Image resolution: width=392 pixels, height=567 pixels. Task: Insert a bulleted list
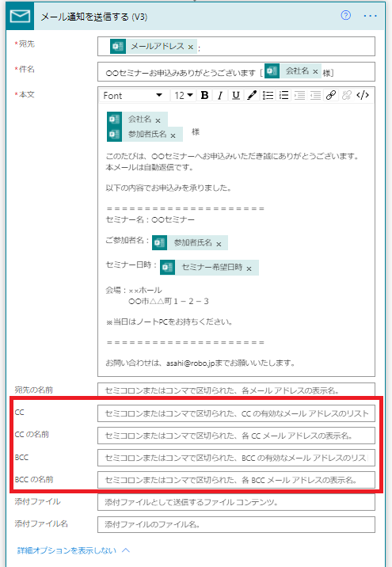[268, 95]
